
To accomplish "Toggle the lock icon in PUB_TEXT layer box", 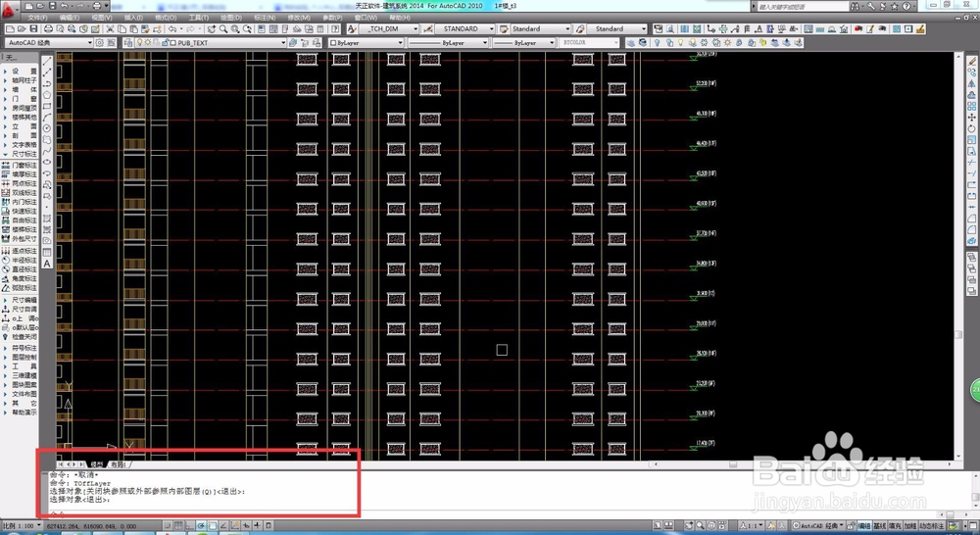I will click(165, 42).
